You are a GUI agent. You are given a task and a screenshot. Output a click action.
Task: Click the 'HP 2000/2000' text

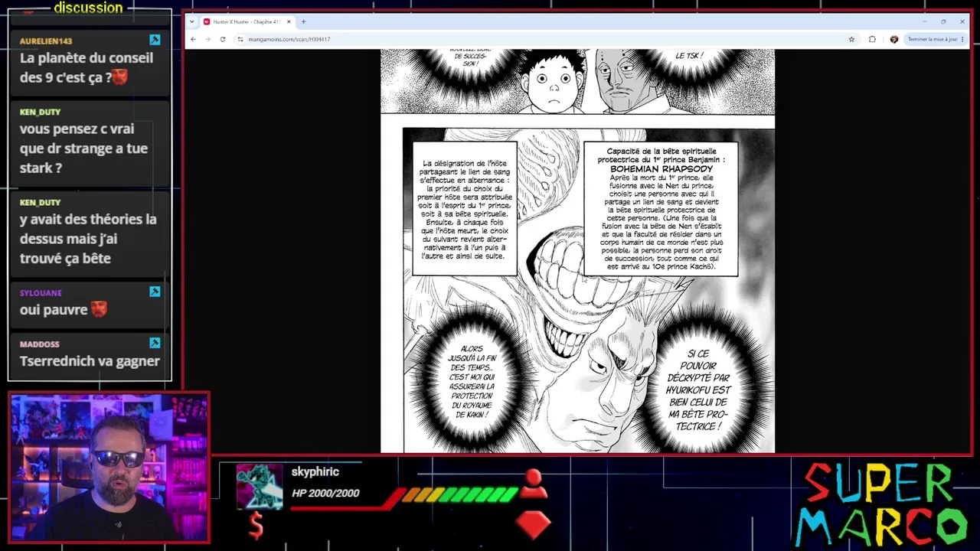tap(325, 494)
